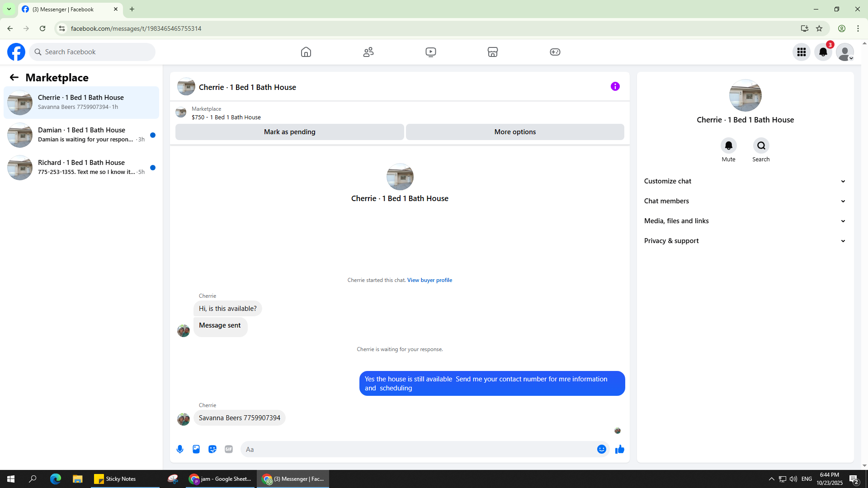Attach a file using the photo icon
Screen dimensions: 868x488
196,449
